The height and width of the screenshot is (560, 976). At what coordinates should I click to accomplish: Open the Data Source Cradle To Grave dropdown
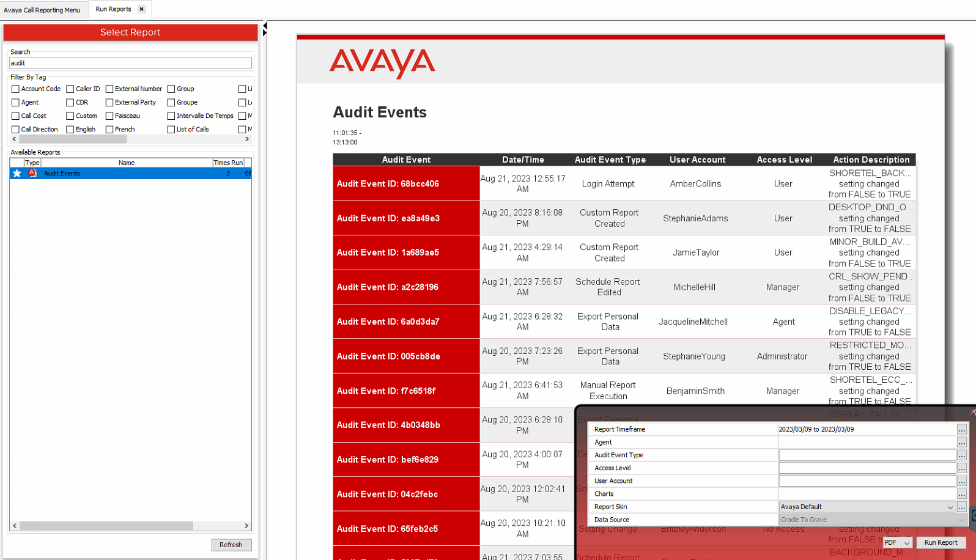873,520
